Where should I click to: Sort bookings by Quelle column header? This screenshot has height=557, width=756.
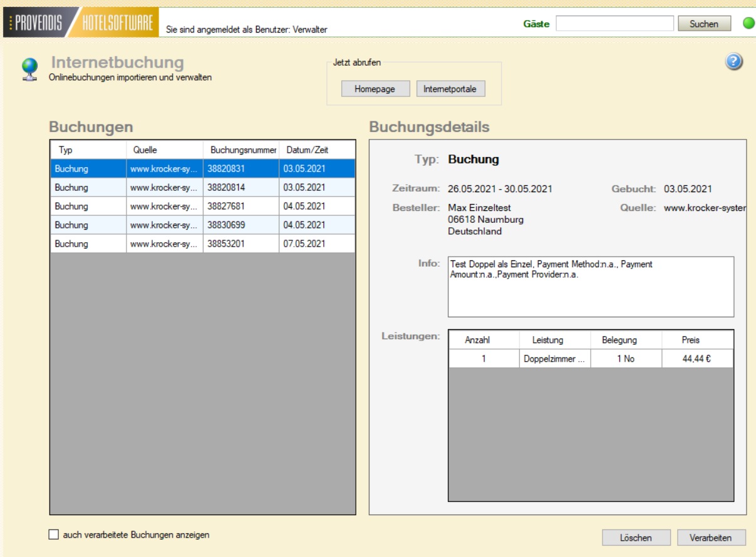(x=165, y=150)
